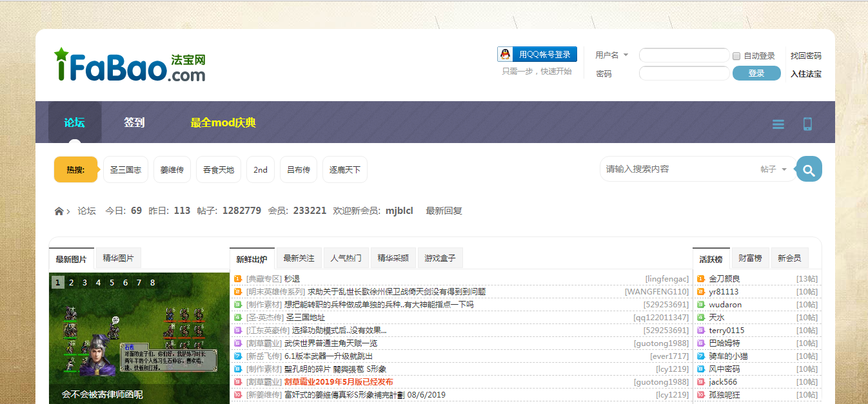The image size is (868, 404).
Task: Select the 吞食天地 hot search tag
Action: 219,169
